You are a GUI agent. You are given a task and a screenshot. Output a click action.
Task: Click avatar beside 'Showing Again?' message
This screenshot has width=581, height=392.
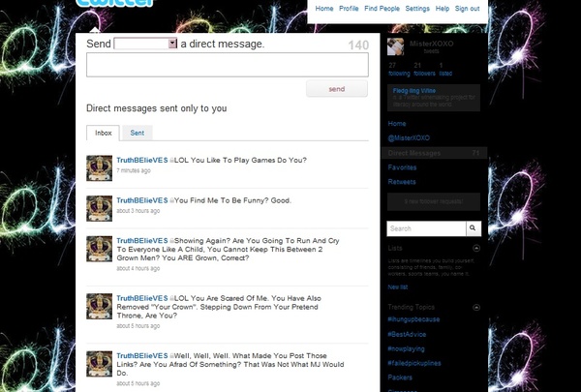pos(100,248)
